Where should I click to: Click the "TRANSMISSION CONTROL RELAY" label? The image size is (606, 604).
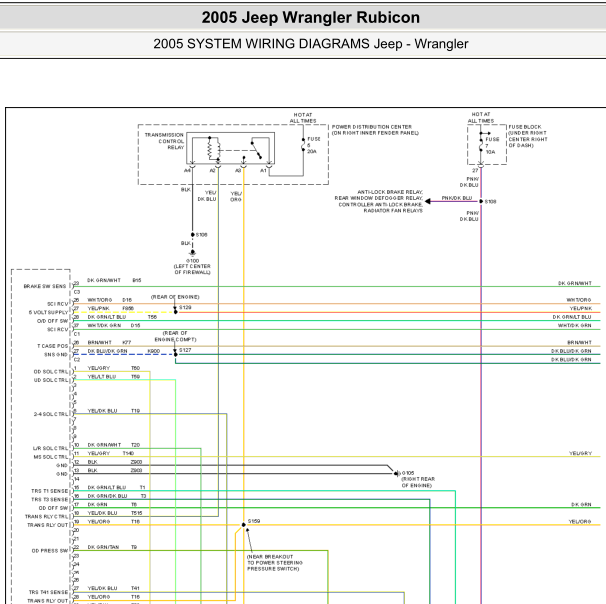tap(164, 141)
